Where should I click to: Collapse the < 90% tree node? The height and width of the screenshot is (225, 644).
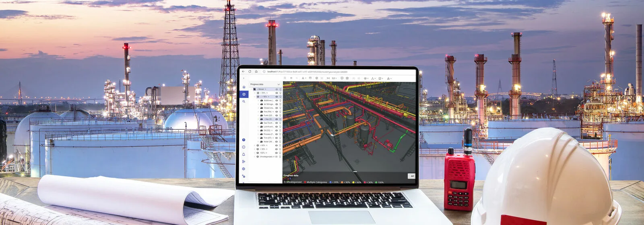(x=255, y=97)
